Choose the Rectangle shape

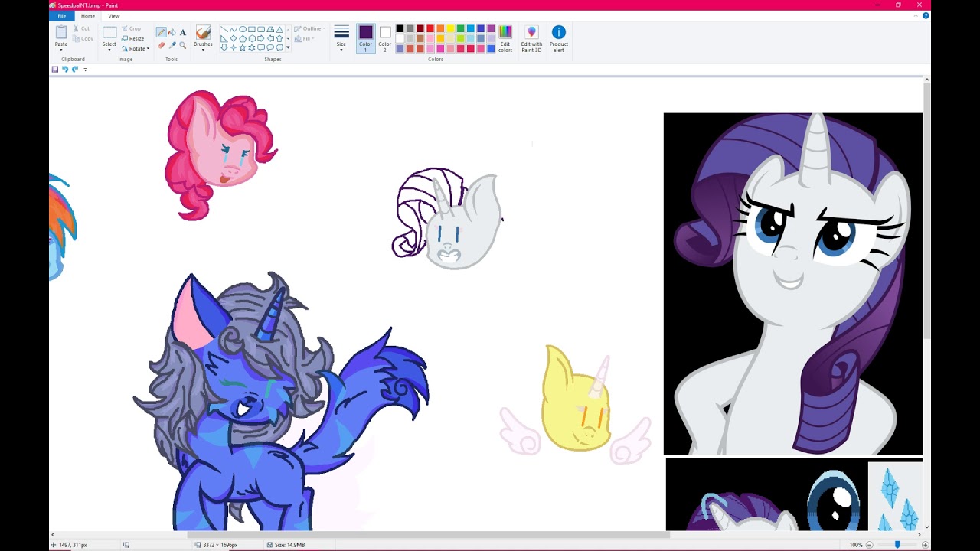[252, 29]
